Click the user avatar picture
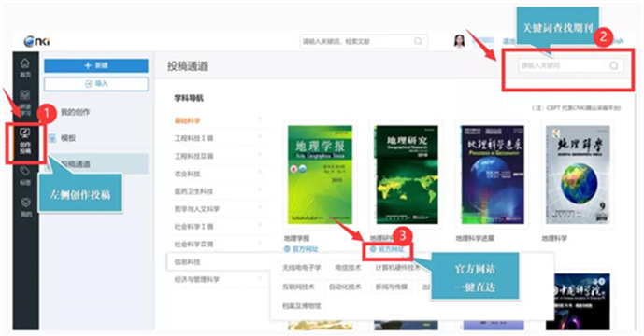644x336 pixels. (459, 41)
